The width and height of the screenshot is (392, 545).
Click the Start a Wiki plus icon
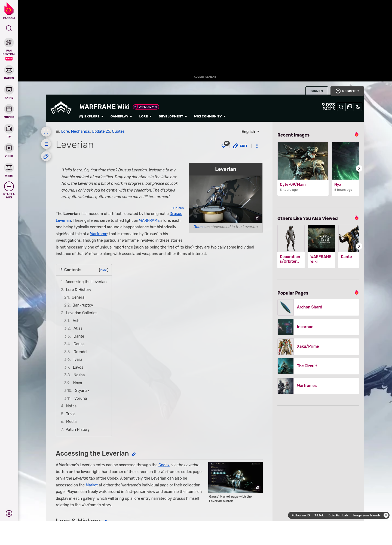tap(9, 187)
